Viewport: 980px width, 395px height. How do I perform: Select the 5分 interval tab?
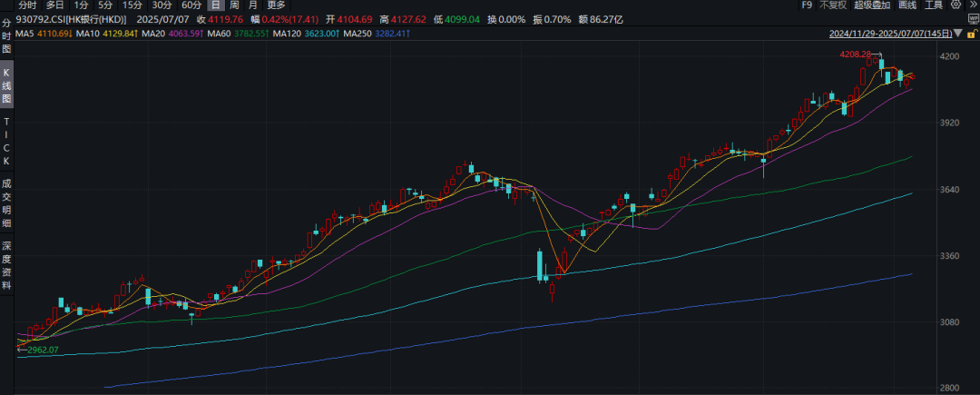pos(105,5)
